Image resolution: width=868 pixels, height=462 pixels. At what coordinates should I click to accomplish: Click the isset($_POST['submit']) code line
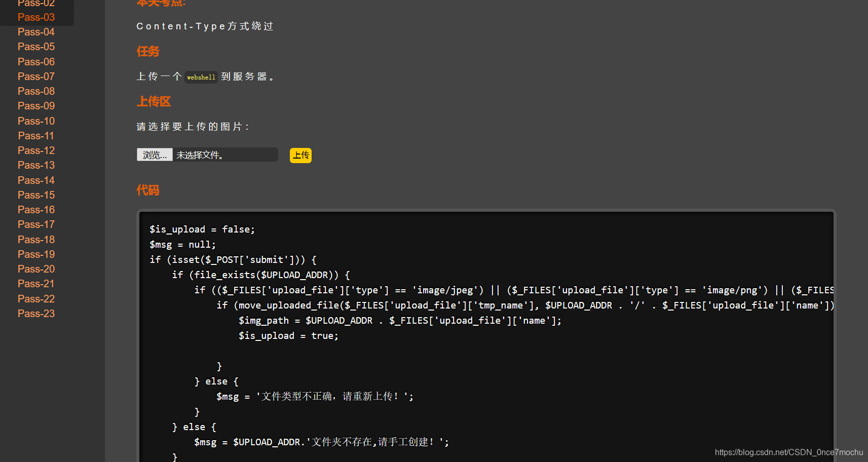pos(233,260)
